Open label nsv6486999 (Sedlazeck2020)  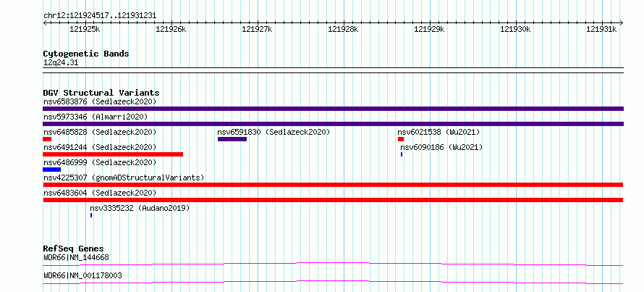pyautogui.click(x=100, y=162)
